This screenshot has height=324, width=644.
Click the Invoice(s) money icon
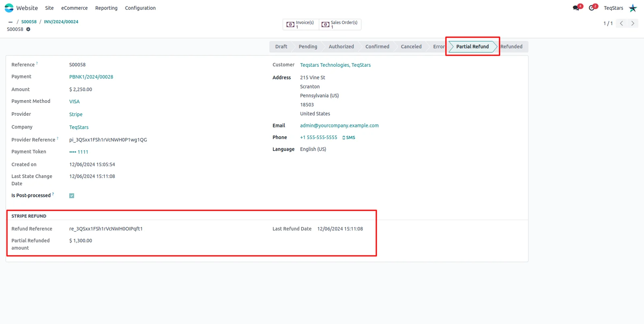click(x=290, y=25)
